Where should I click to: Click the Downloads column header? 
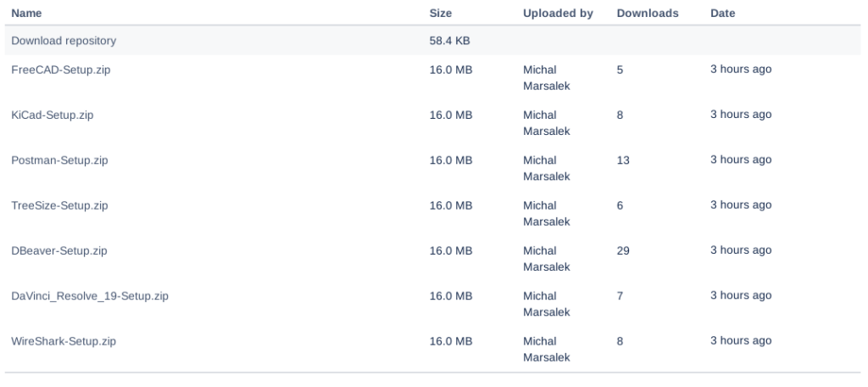point(648,14)
